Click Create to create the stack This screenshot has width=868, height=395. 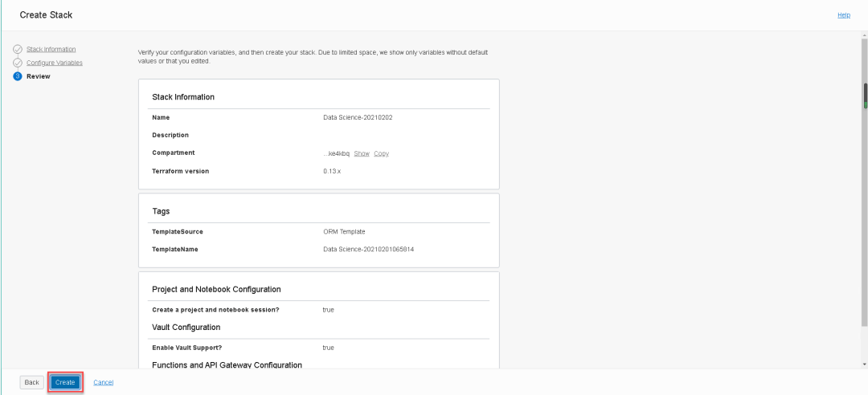pyautogui.click(x=65, y=382)
